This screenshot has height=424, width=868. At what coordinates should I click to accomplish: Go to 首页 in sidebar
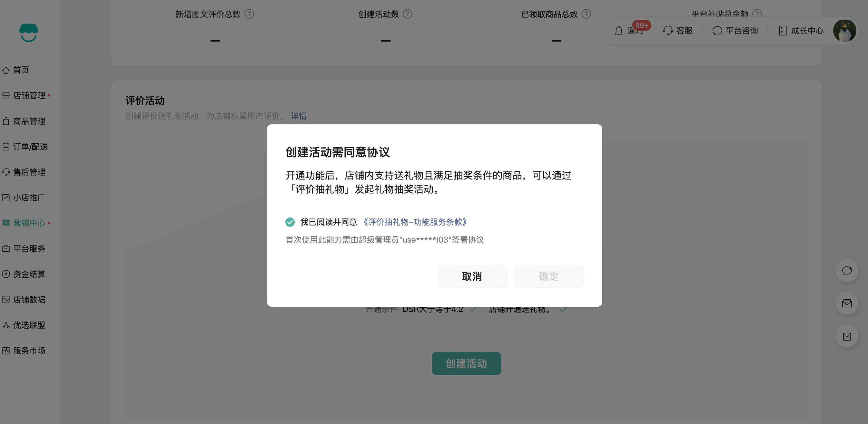21,70
